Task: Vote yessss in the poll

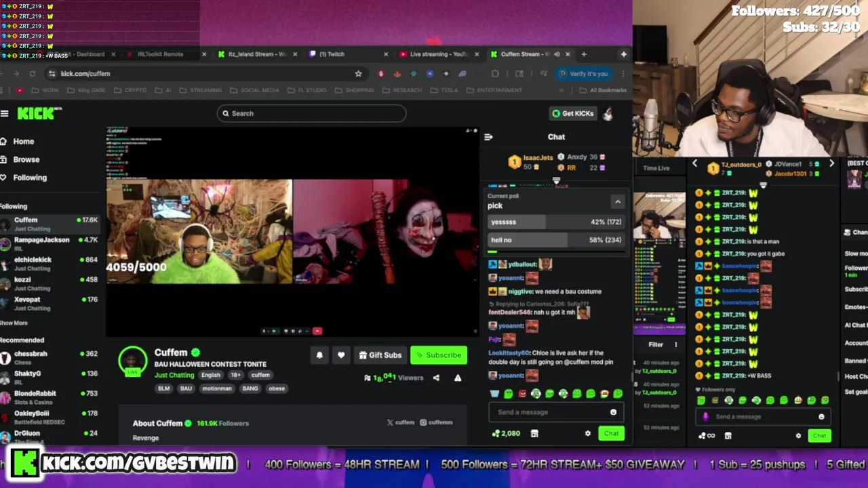Action: 555,222
